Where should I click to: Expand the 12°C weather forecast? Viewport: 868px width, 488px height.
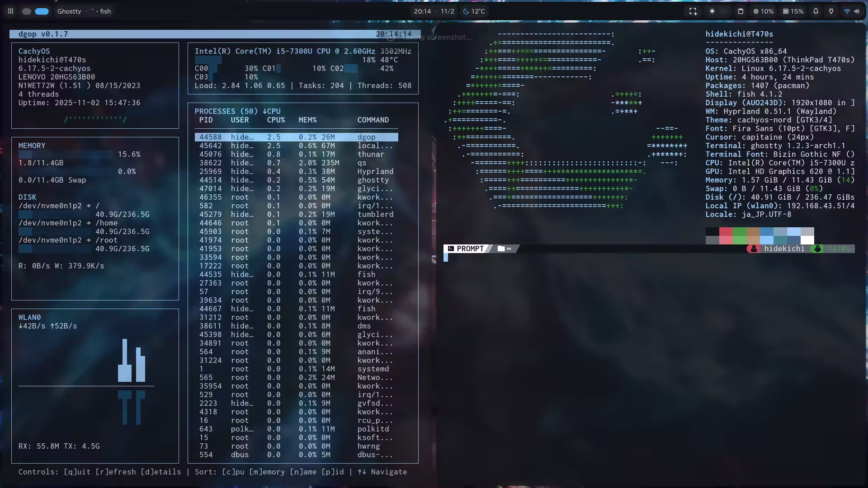[474, 11]
